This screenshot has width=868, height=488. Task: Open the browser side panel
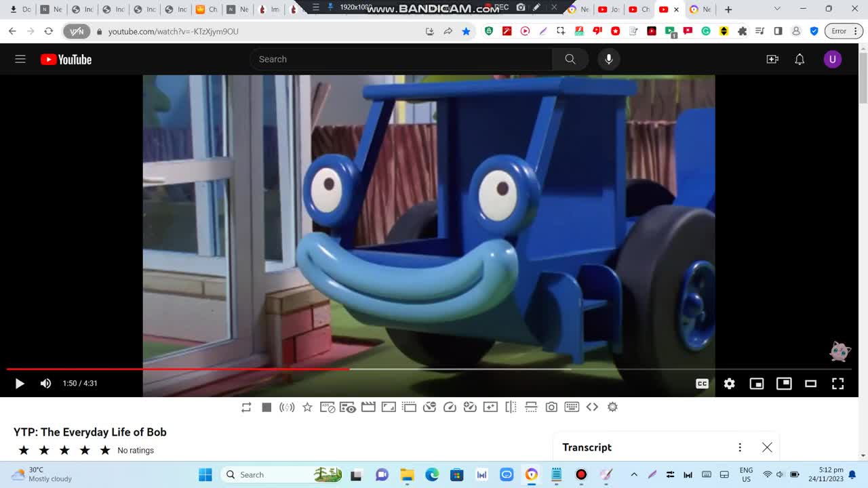point(778,31)
